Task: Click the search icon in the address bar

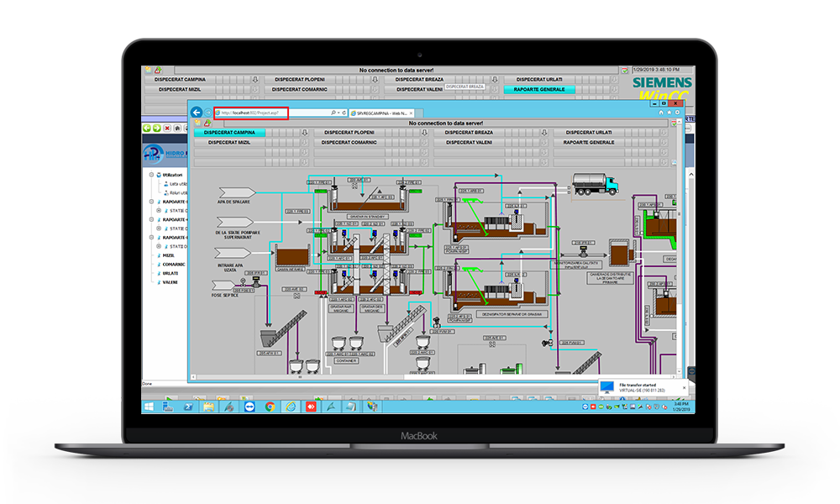Action: [333, 113]
